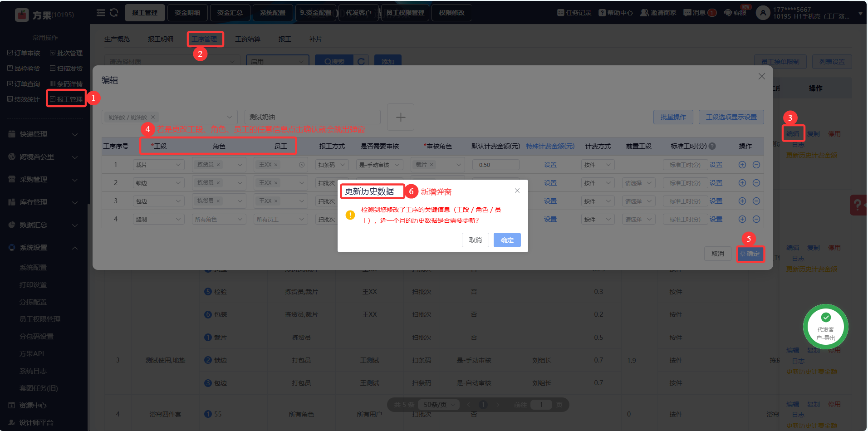Open 打印设置 under 系统设置
Viewport: 868px width, 431px height.
[33, 285]
